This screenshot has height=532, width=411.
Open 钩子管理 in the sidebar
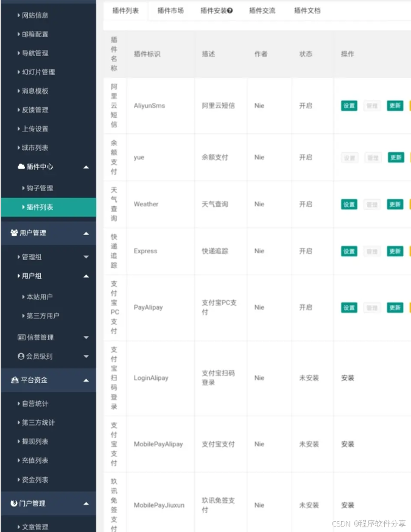(x=40, y=188)
